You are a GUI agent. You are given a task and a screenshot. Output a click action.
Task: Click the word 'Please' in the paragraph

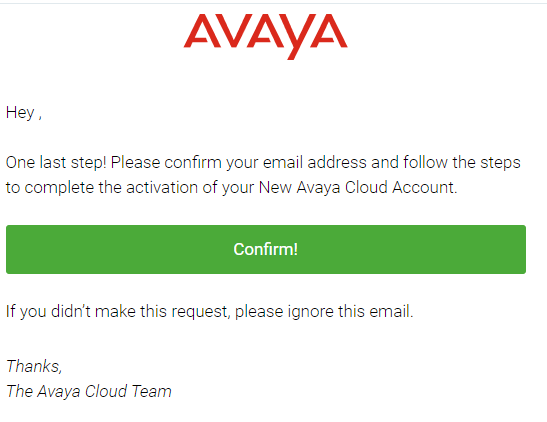pyautogui.click(x=135, y=163)
